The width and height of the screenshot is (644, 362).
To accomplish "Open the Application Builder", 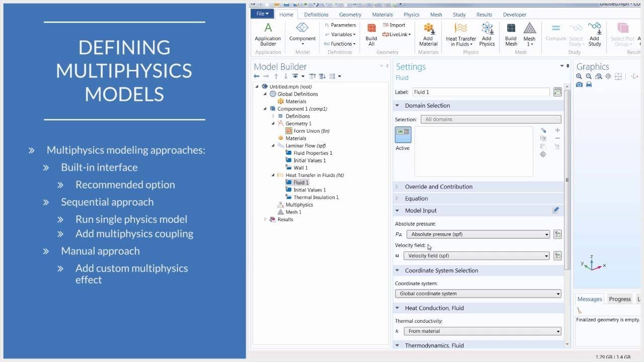I will (x=268, y=34).
